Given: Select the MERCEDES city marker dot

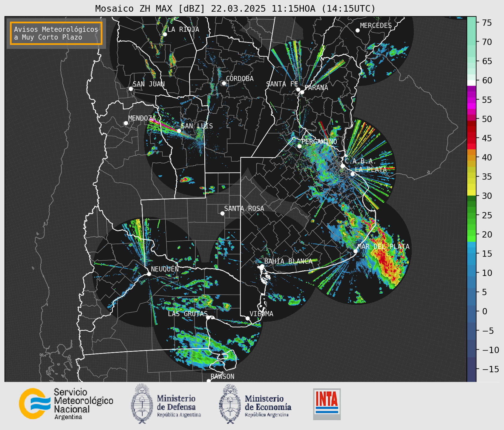Looking at the screenshot, I should pos(358,31).
